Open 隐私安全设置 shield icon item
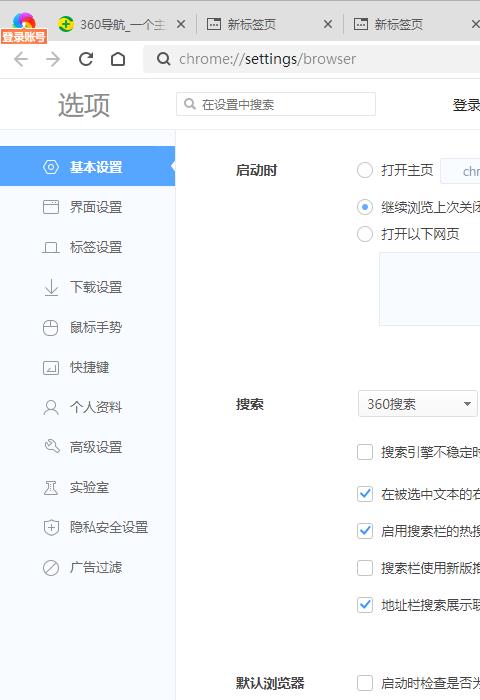The width and height of the screenshot is (480, 700). pos(51,527)
